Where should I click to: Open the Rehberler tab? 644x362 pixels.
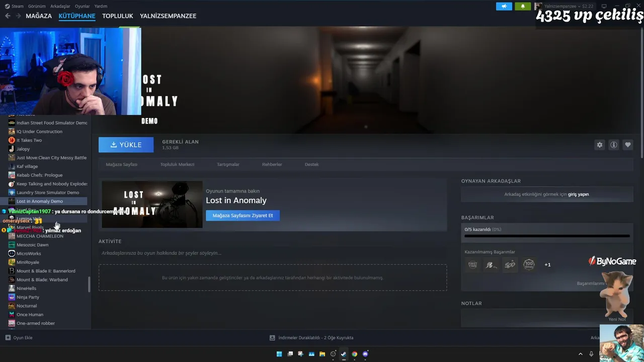click(x=272, y=164)
